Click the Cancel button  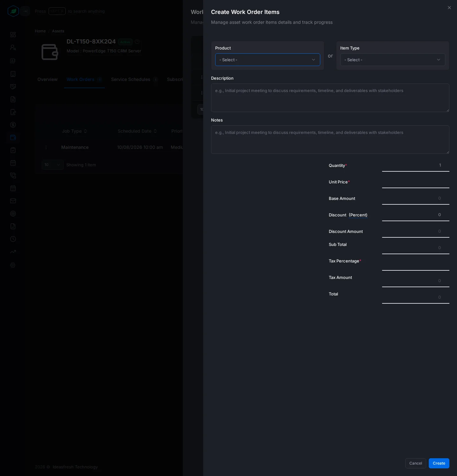[415, 463]
